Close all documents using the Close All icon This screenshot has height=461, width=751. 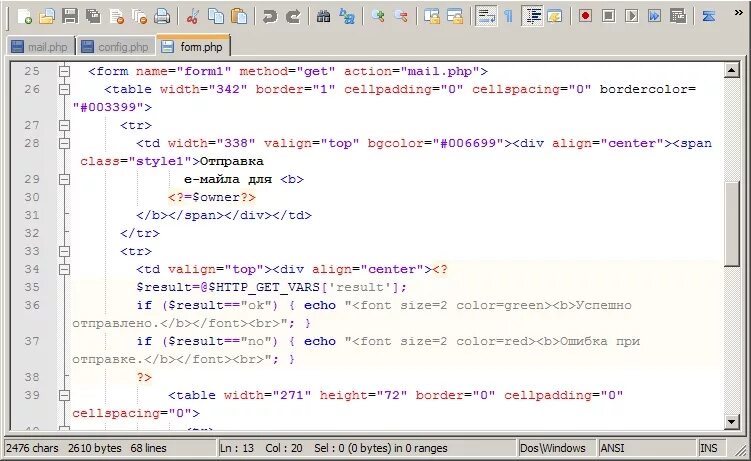(139, 17)
